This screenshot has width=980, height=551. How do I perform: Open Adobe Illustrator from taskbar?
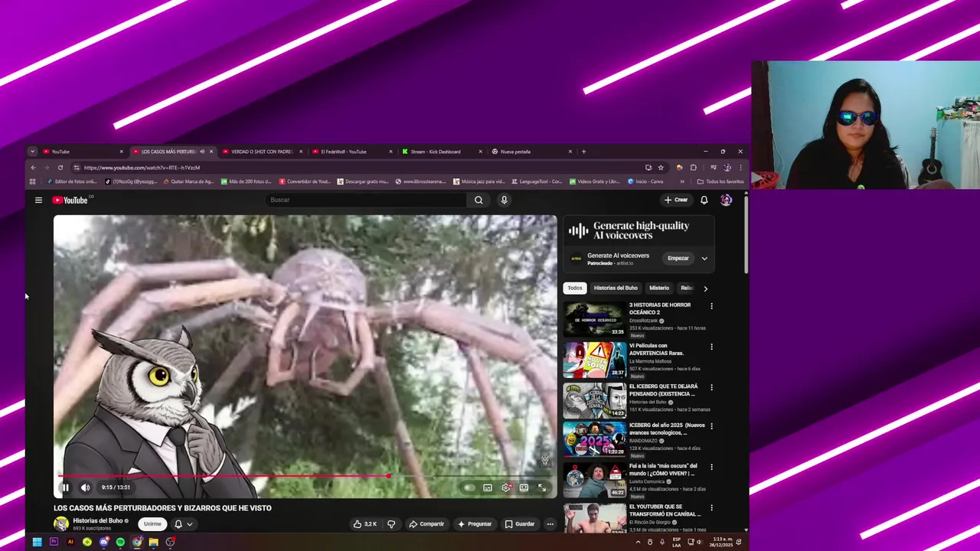coord(70,542)
